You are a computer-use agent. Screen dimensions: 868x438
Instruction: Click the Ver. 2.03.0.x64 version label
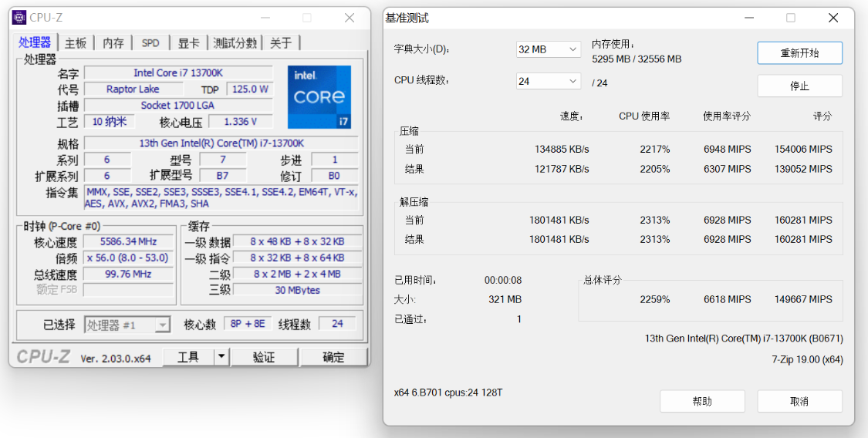[116, 359]
